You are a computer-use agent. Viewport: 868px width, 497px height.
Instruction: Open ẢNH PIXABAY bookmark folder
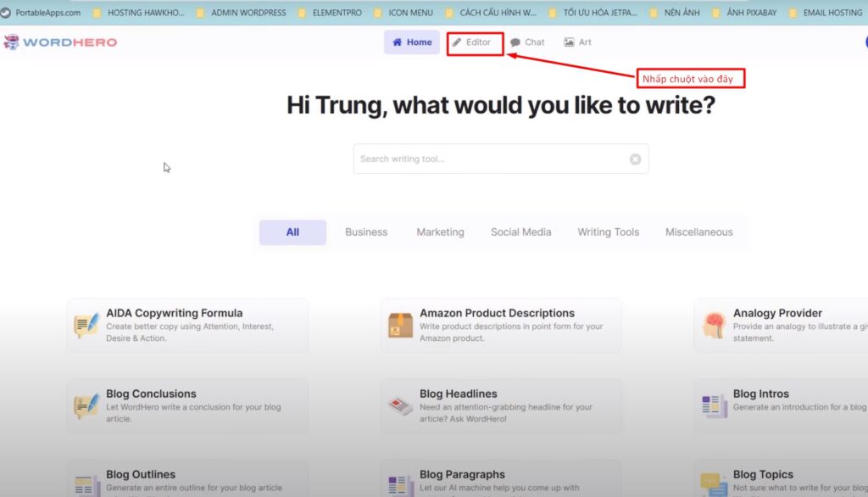point(744,12)
